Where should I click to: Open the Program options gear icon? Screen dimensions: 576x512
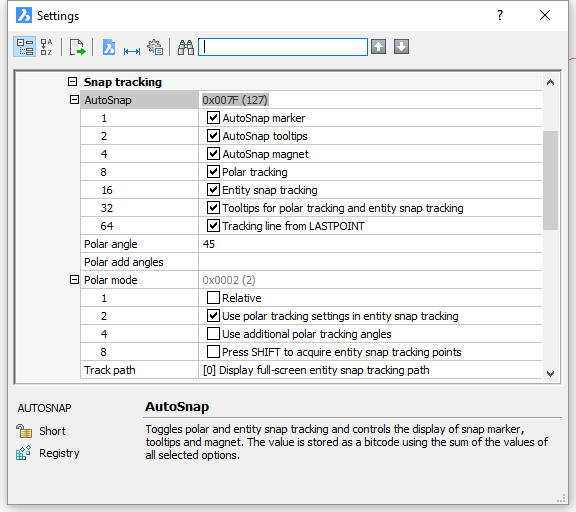155,47
